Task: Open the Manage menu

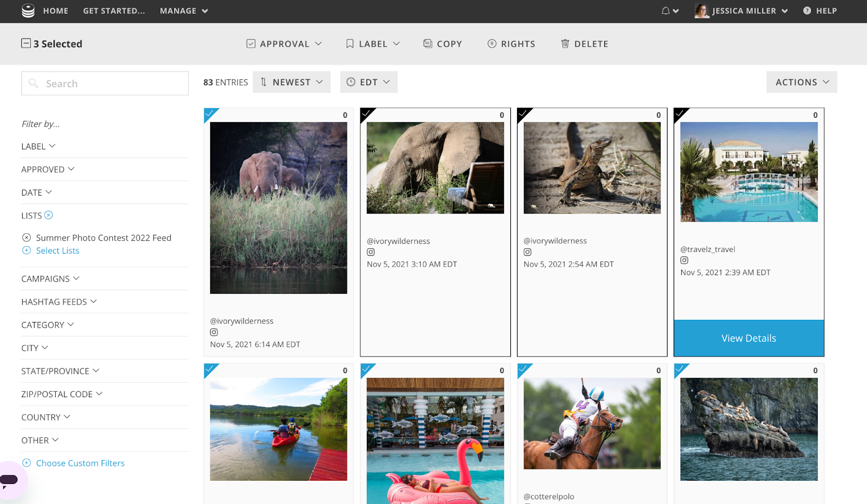Action: tap(184, 11)
